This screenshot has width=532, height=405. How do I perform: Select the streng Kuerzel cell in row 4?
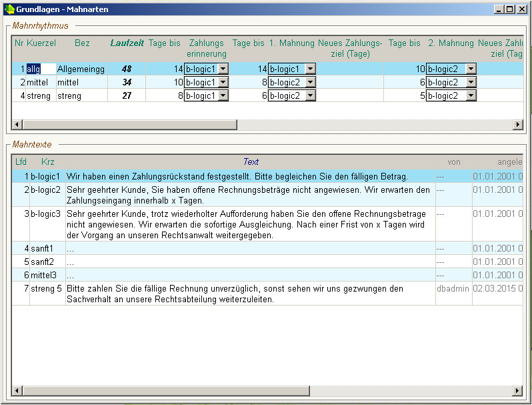coord(41,95)
